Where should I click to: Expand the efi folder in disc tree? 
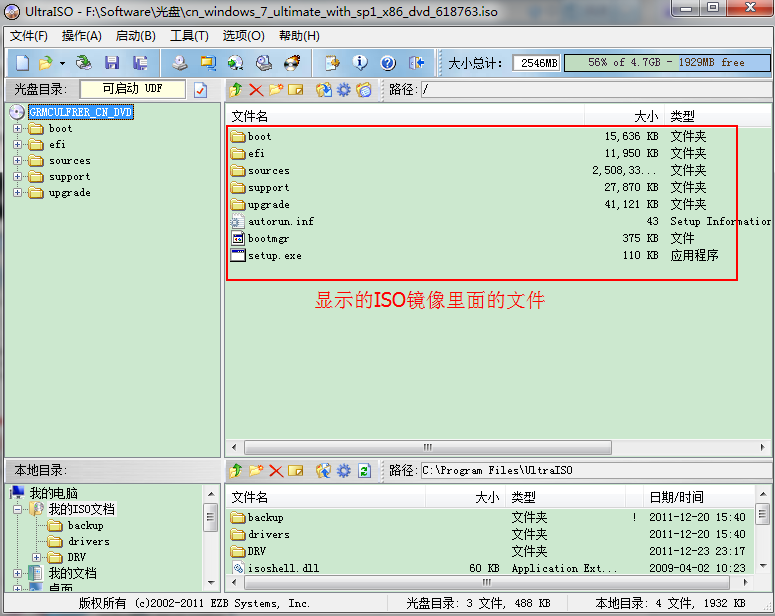pos(18,144)
